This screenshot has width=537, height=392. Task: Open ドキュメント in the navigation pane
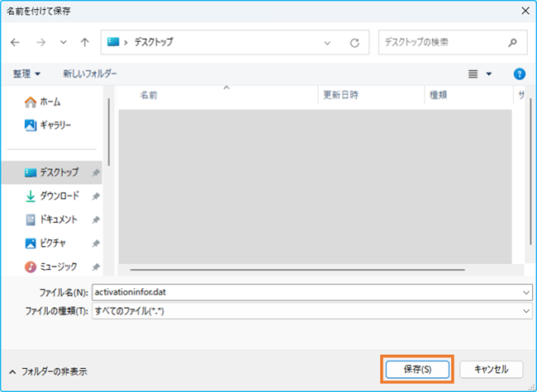pos(51,220)
